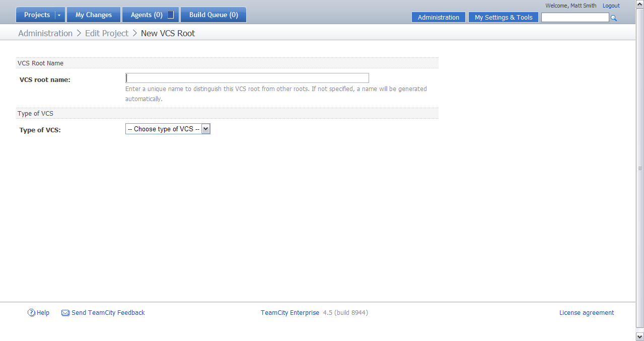Return to Edit Project breadcrumb
Image resolution: width=644 pixels, height=341 pixels.
(107, 33)
